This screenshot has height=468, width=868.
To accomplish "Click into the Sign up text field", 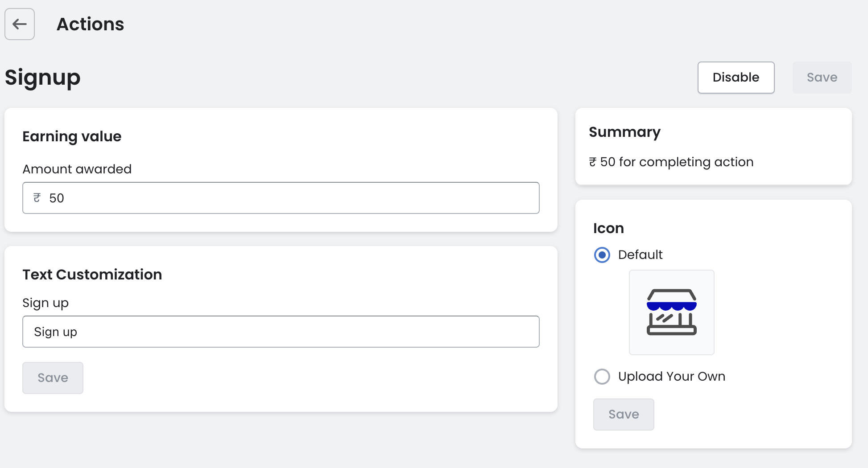I will [x=281, y=332].
